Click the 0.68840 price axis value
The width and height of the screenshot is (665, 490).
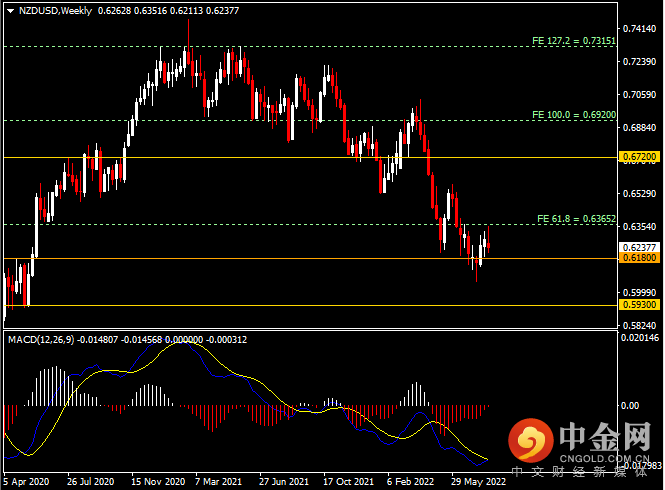[x=639, y=127]
